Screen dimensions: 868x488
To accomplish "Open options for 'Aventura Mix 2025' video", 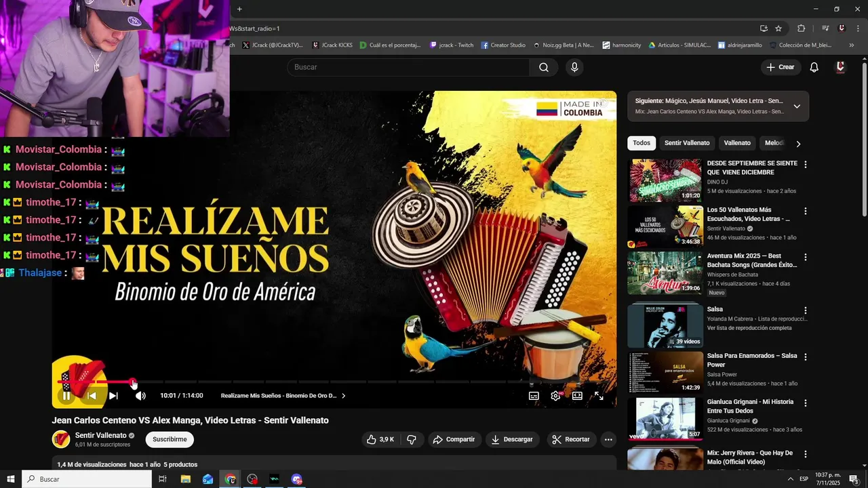I will [806, 258].
